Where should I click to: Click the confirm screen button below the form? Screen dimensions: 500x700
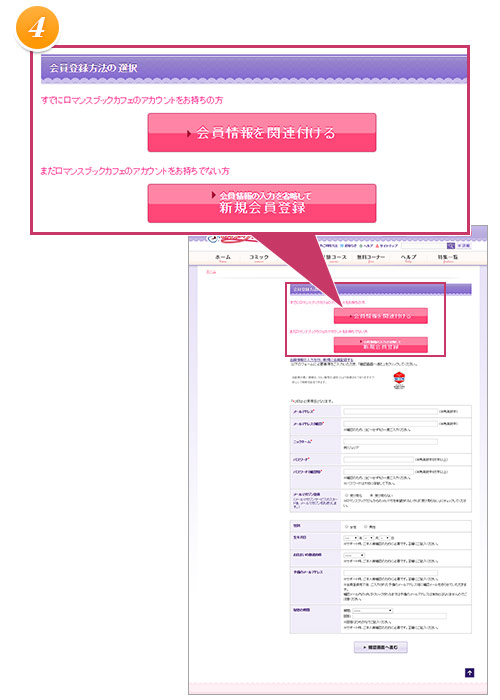point(381,647)
